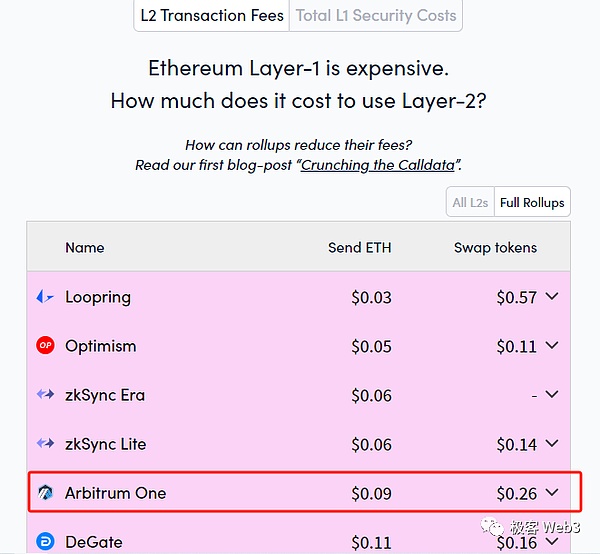Click the Loopring logo icon
Image resolution: width=600 pixels, height=554 pixels.
pos(45,297)
